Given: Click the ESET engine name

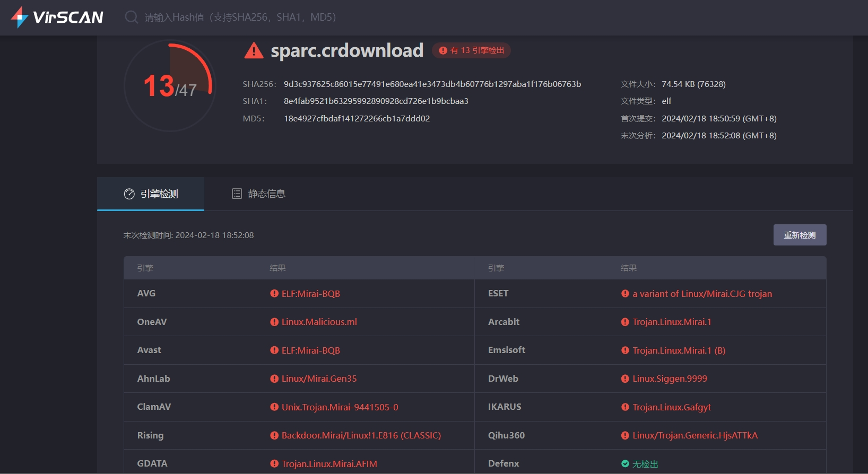Looking at the screenshot, I should coord(498,293).
